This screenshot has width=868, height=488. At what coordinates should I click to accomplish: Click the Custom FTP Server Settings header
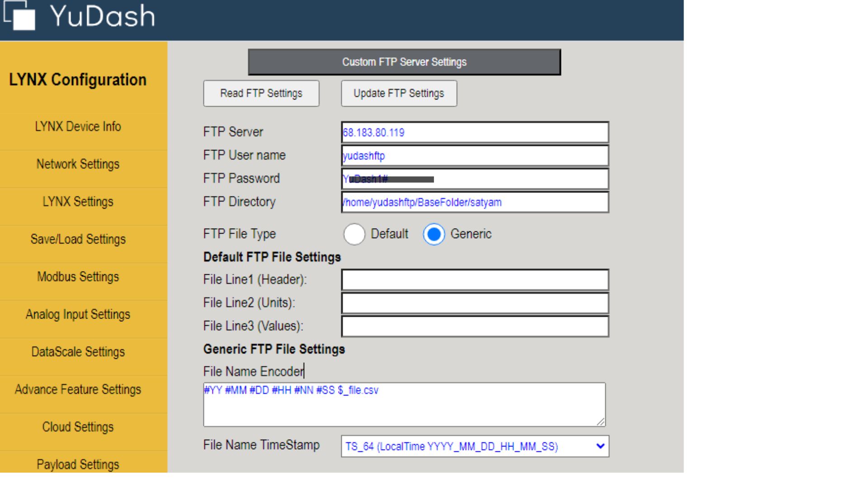pyautogui.click(x=404, y=62)
